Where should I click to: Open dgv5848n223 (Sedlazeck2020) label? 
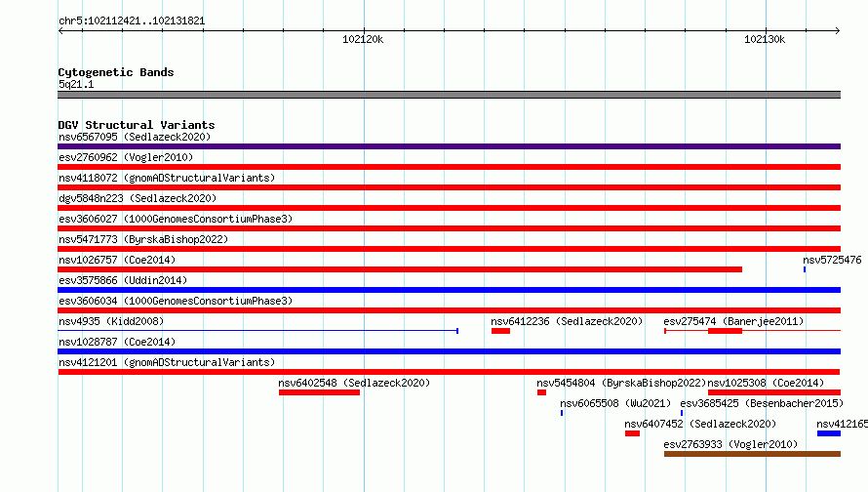tap(138, 198)
